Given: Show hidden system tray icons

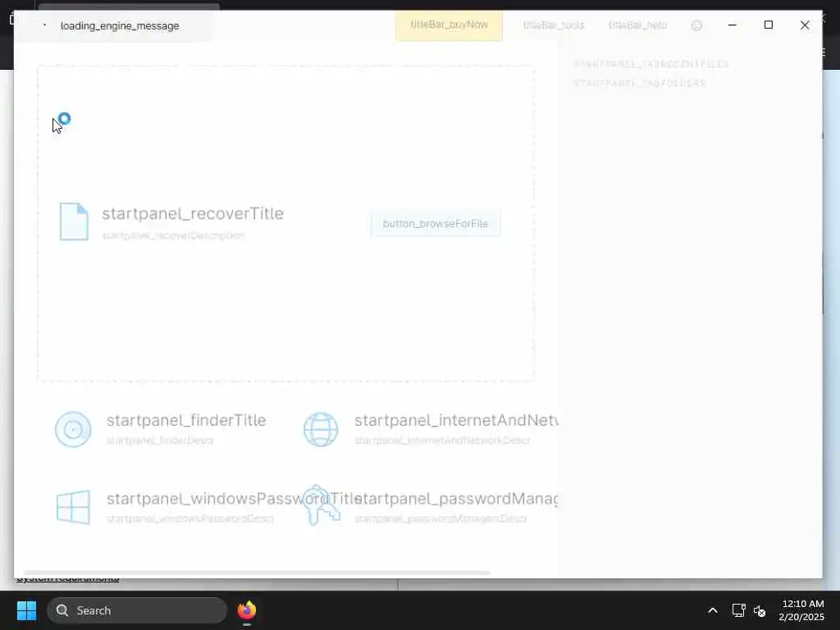Looking at the screenshot, I should tap(713, 610).
